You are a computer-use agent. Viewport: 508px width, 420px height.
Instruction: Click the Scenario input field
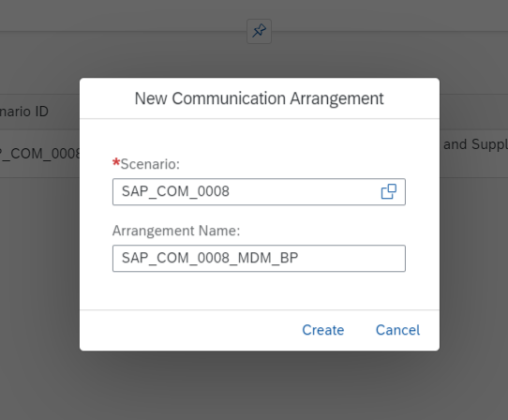tap(259, 192)
